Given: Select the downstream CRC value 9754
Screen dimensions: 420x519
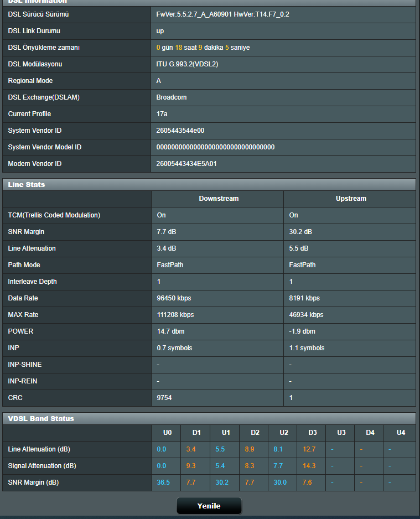Looking at the screenshot, I should 164,398.
